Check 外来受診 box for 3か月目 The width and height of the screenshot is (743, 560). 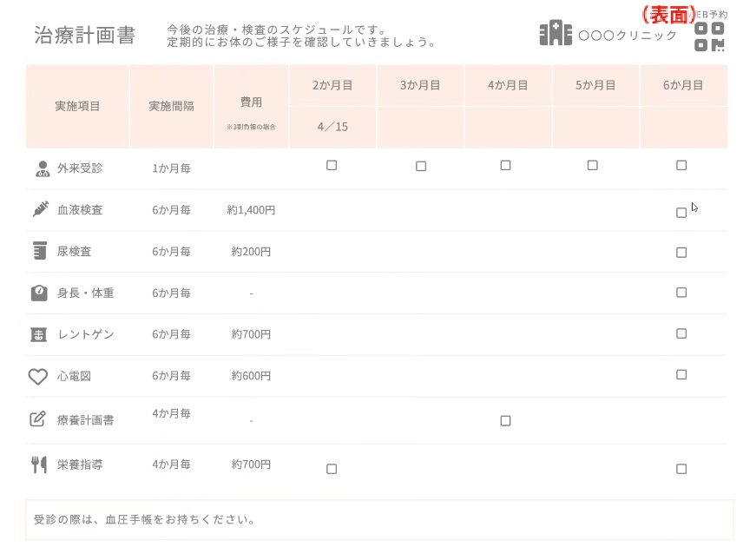pyautogui.click(x=421, y=167)
